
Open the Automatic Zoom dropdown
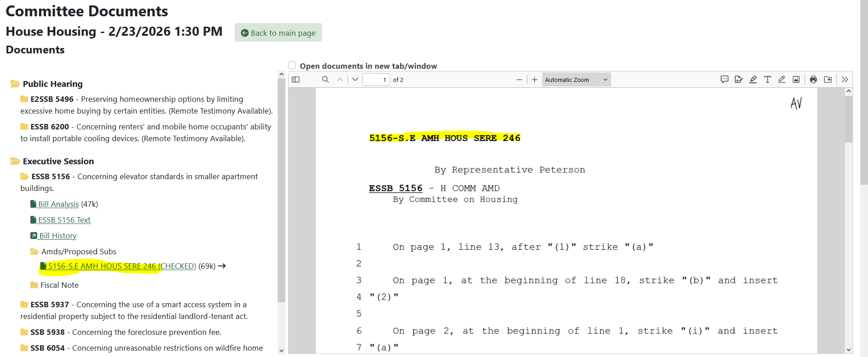[x=576, y=80]
